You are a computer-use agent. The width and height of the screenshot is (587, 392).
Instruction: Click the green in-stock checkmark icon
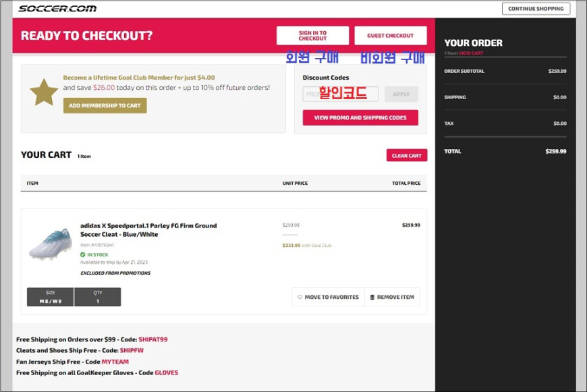pyautogui.click(x=83, y=254)
